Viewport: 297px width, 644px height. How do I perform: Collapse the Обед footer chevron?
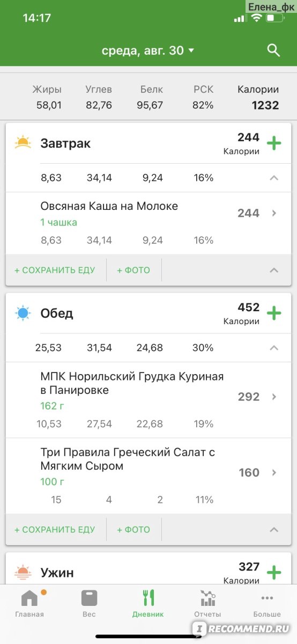coord(274,530)
